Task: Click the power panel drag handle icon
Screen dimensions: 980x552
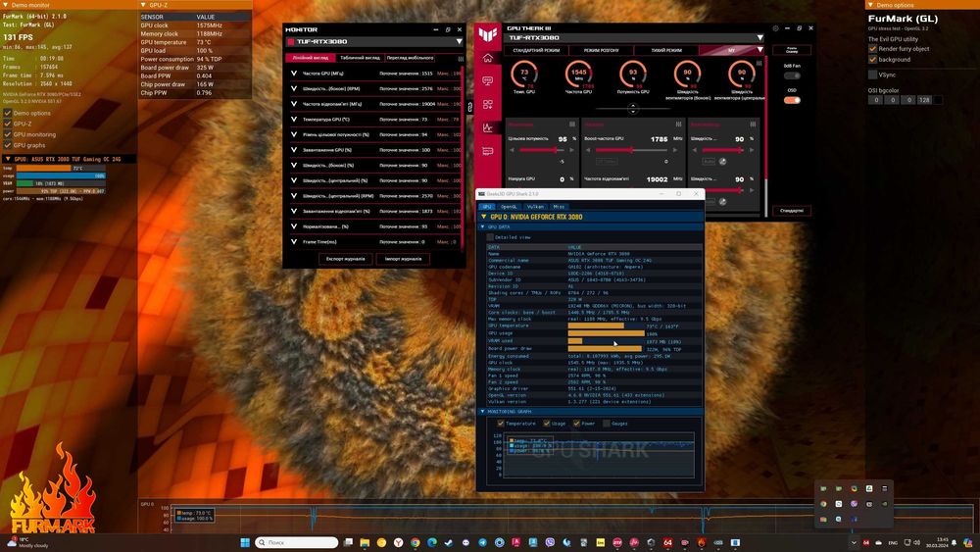Action: (572, 125)
